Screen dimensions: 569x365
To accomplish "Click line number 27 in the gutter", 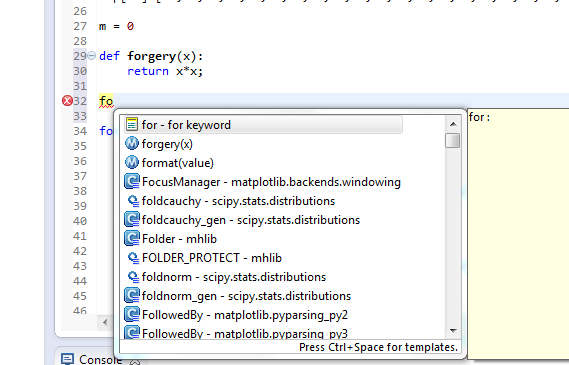I will tap(80, 26).
